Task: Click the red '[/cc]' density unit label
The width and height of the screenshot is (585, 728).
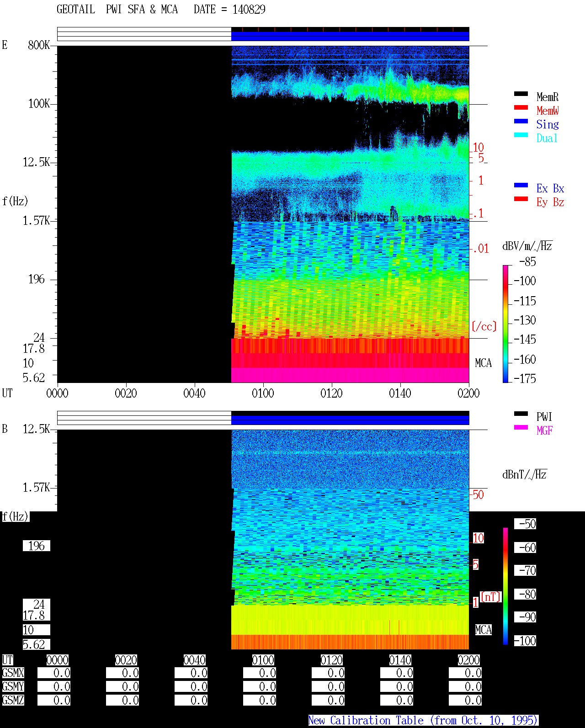Action: pos(484,326)
